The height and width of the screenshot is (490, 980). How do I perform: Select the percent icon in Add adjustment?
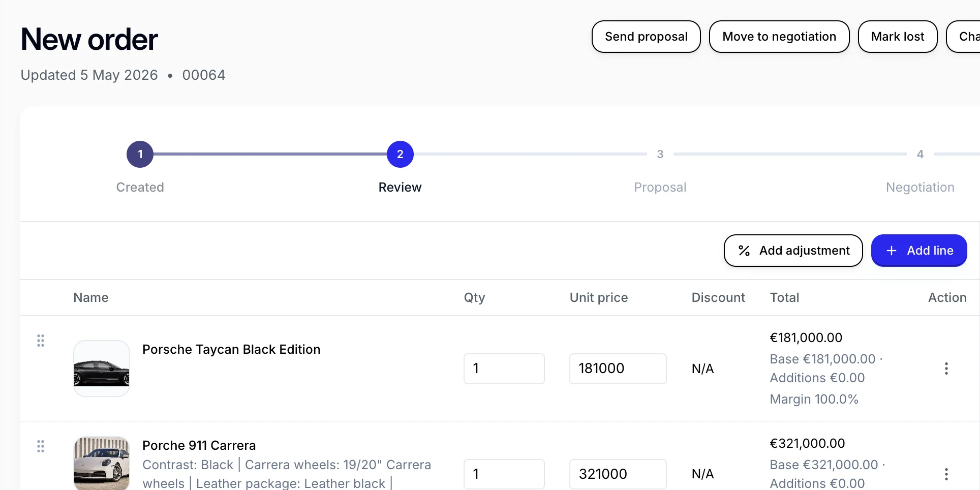click(x=744, y=251)
